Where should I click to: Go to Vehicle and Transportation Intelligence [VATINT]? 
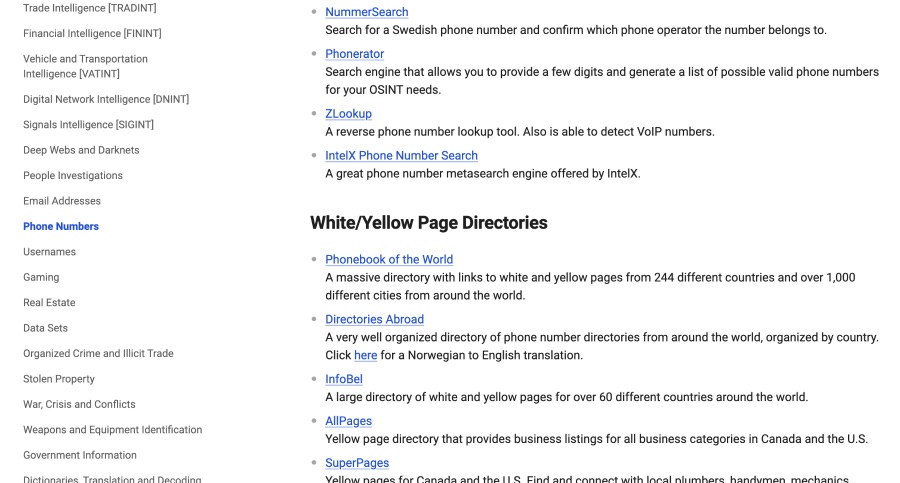click(x=86, y=66)
